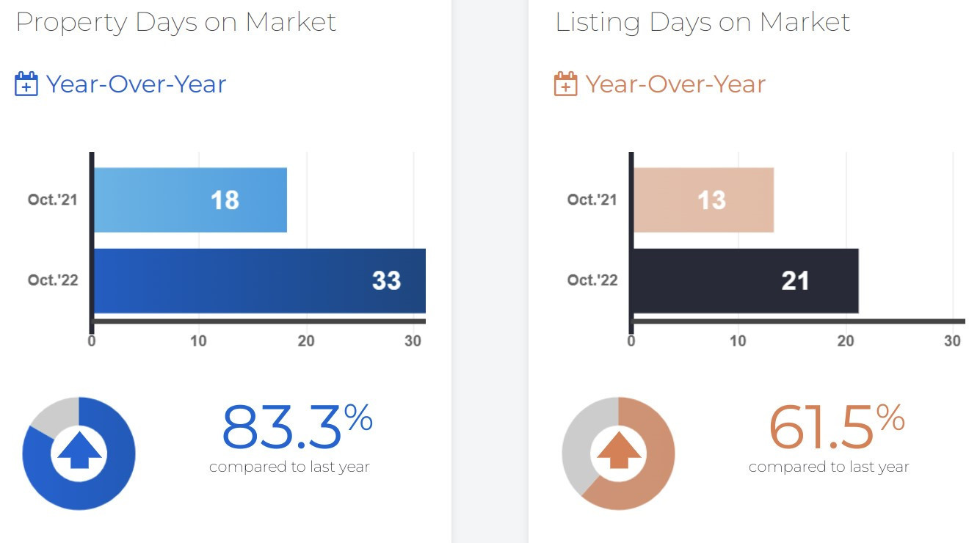Click the orange Year-Over-Year heading
980x543 pixels.
(675, 84)
